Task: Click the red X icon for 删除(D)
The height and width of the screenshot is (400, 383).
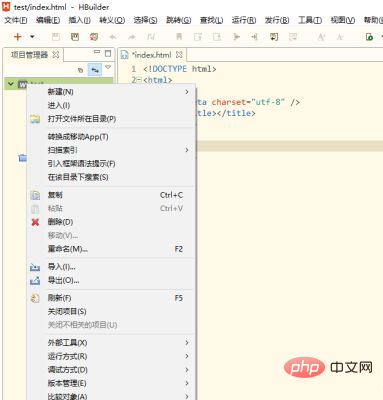Action: pyautogui.click(x=35, y=222)
